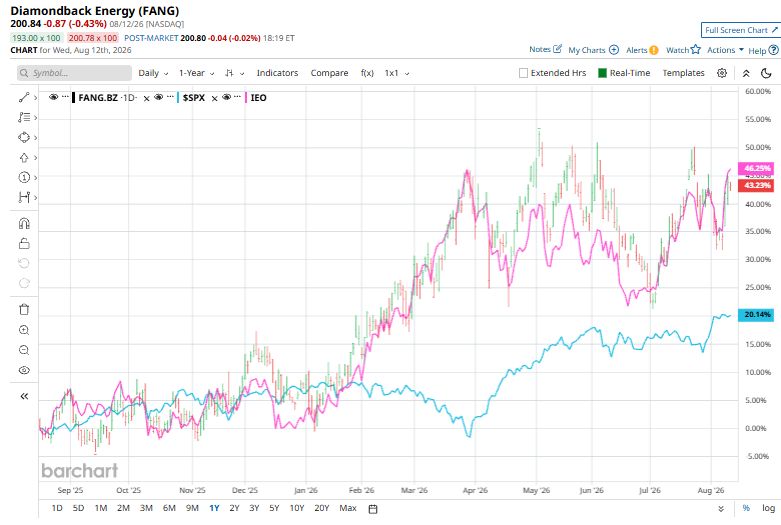Hide the FANG.BZ series with eye icon
Screen dimensions: 781x525
pyautogui.click(x=53, y=97)
